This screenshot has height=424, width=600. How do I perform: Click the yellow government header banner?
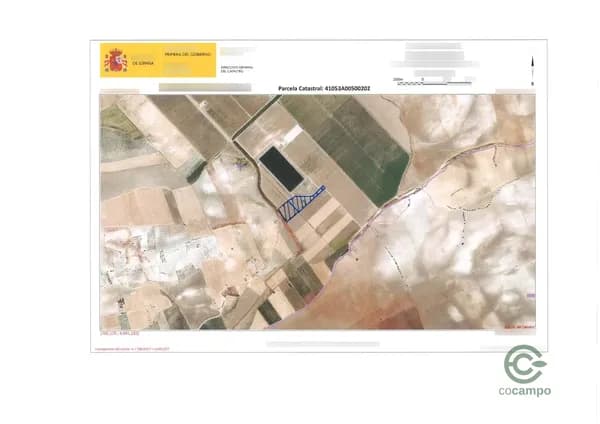pos(158,60)
